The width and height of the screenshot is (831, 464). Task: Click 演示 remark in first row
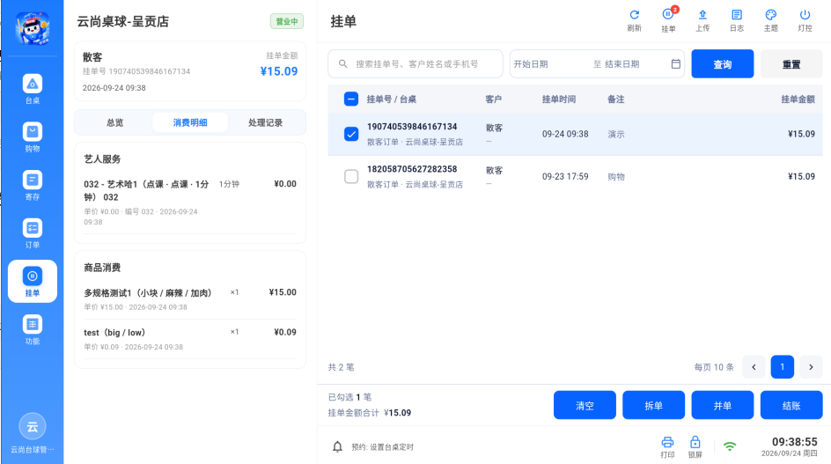616,134
